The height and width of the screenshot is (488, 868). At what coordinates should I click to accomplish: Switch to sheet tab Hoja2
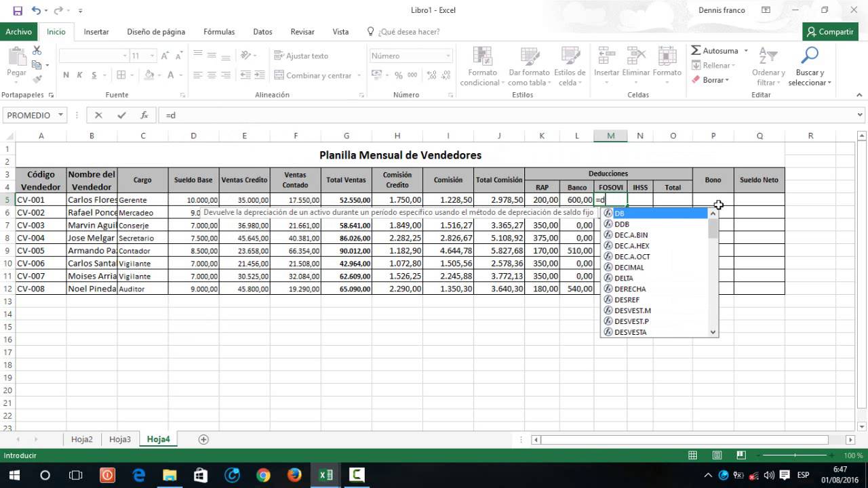81,439
